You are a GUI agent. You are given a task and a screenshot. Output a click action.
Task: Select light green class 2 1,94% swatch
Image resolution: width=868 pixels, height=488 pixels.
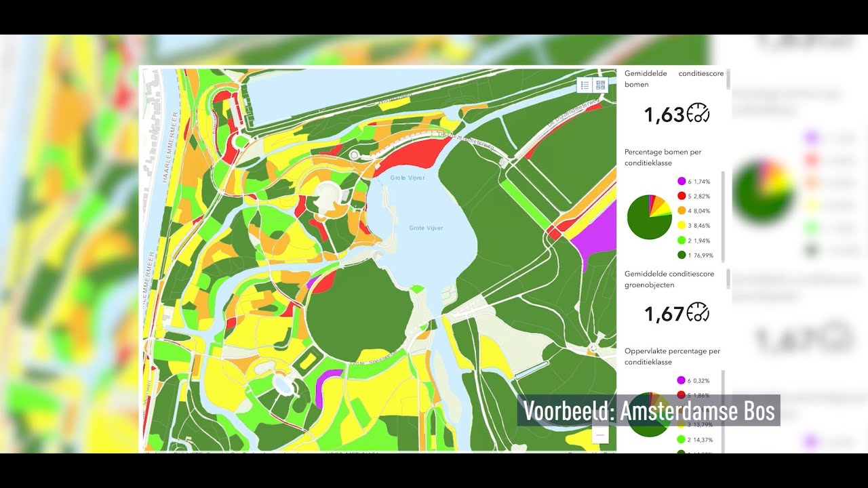(x=682, y=241)
